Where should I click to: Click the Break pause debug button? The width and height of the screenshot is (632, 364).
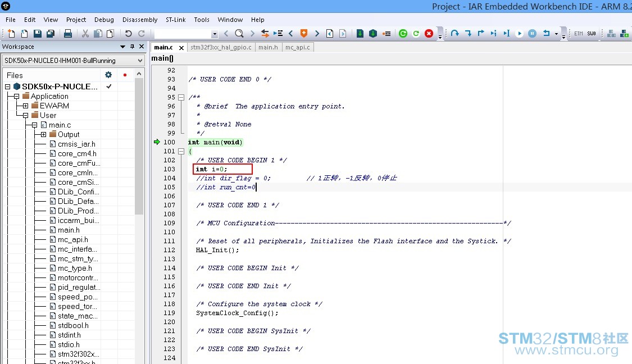click(x=533, y=34)
